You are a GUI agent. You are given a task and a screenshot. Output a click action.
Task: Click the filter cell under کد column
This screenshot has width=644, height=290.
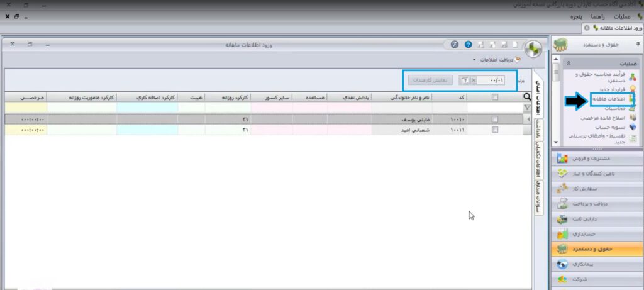pos(450,108)
